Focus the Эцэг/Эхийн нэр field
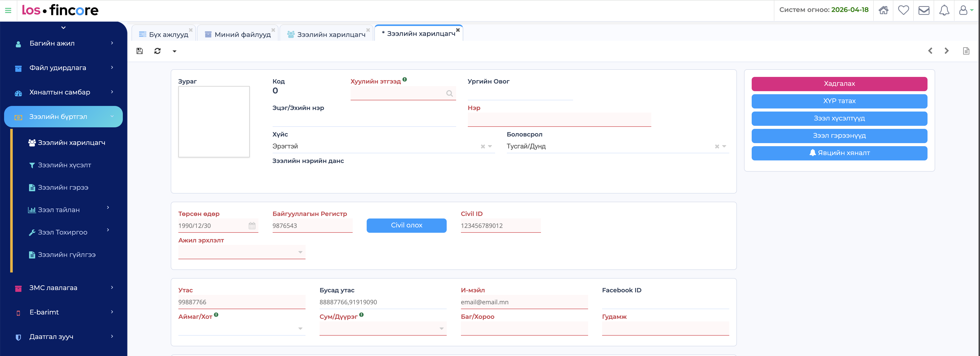 (x=364, y=120)
